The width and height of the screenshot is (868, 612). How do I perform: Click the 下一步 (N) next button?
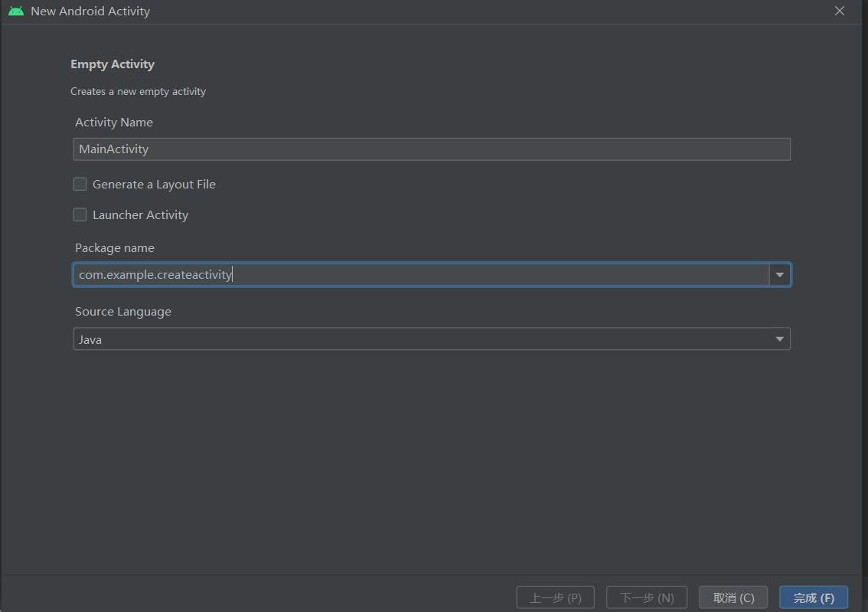pyautogui.click(x=646, y=597)
